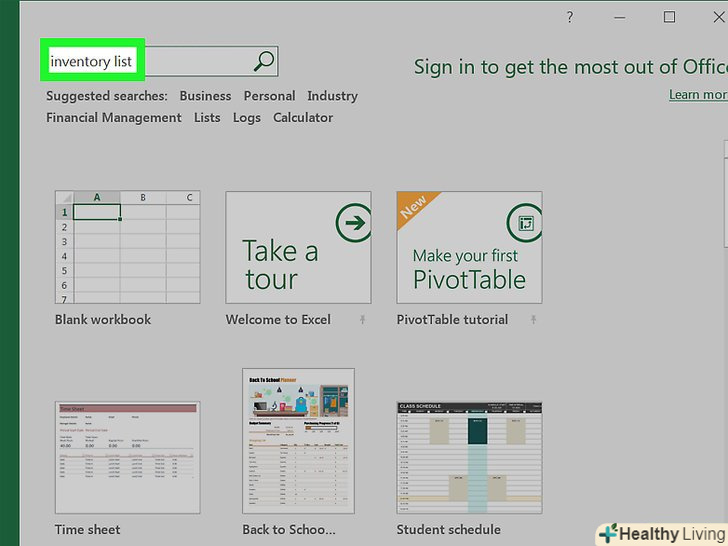Screen dimensions: 728x546
Task: Click the Sign in to Office heading
Action: 571,67
